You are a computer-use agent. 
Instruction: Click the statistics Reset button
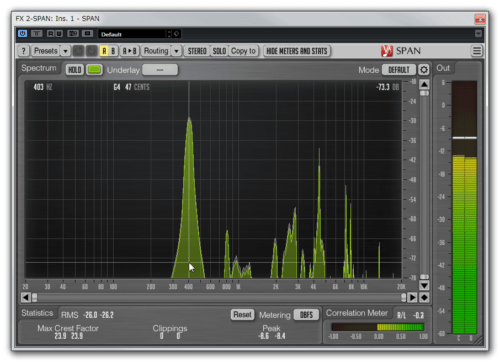point(242,315)
